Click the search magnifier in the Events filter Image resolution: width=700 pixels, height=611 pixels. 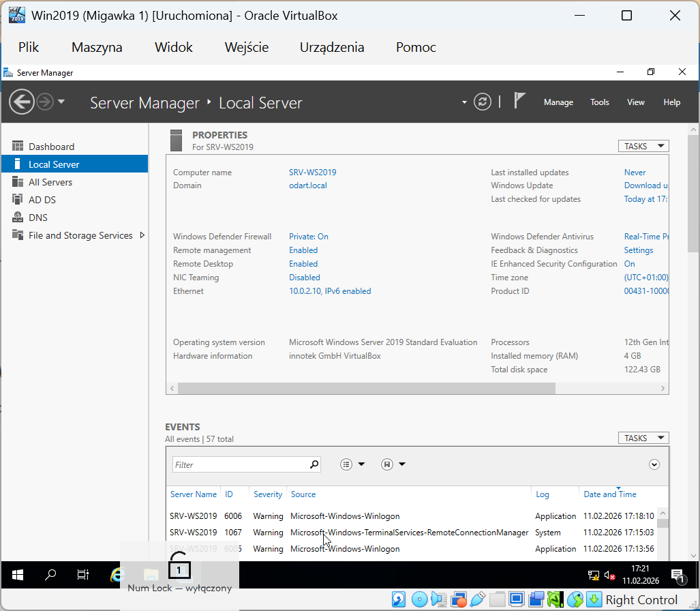point(314,464)
